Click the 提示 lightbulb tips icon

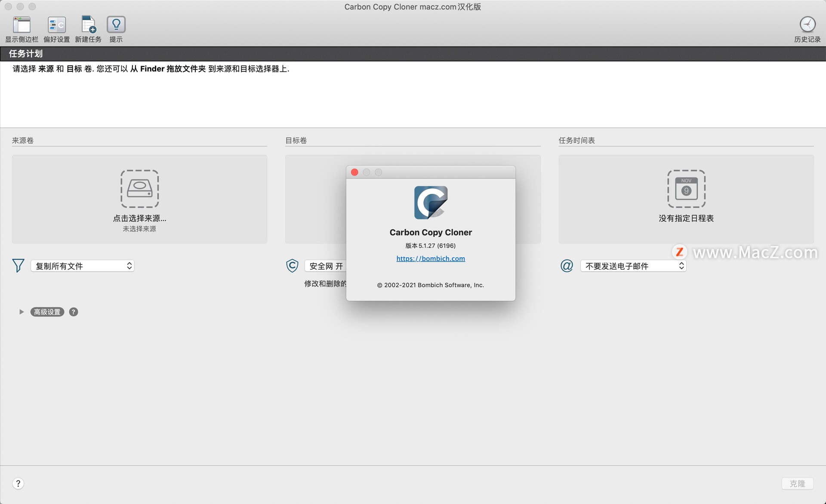point(116,25)
